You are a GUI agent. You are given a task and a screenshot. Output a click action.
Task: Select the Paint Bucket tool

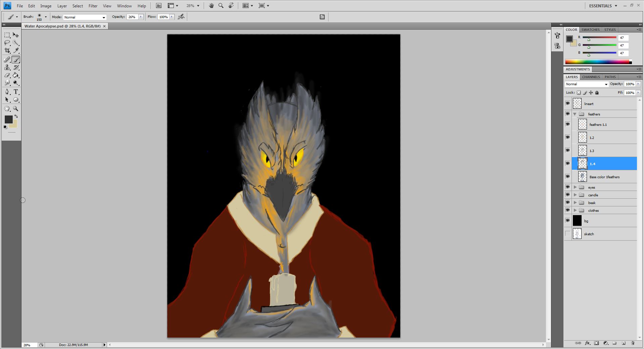[16, 76]
